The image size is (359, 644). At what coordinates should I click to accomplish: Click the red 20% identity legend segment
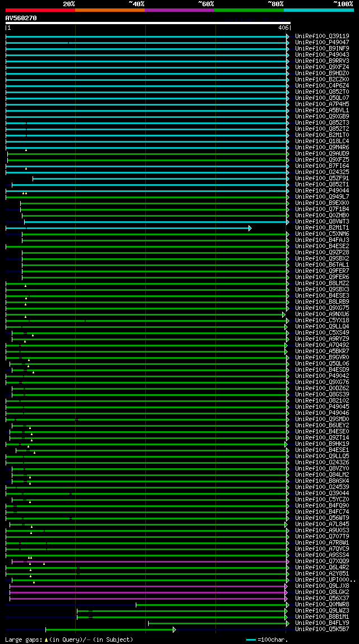tap(40, 10)
